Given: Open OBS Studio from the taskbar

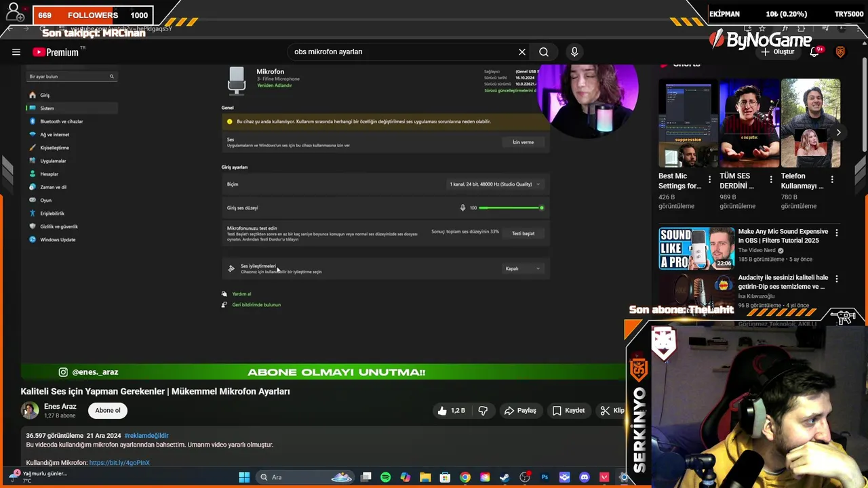Looking at the screenshot, I should pos(525,477).
